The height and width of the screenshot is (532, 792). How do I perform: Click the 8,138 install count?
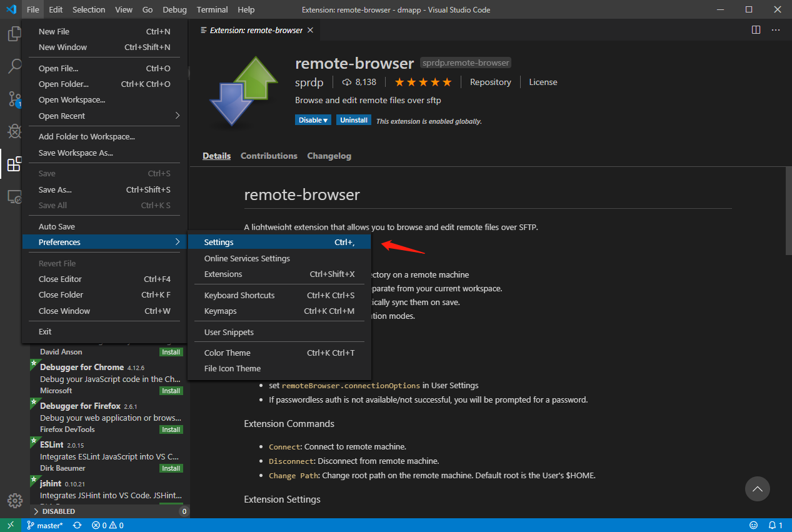coord(359,82)
